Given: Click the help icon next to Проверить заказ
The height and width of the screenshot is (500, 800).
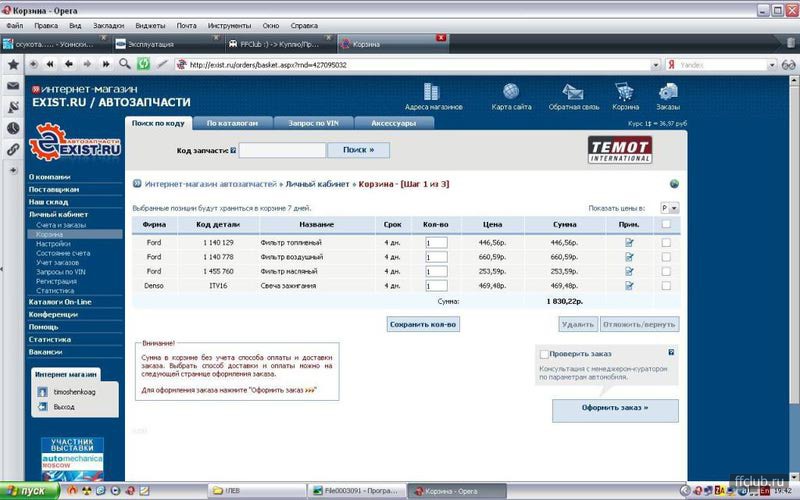Looking at the screenshot, I should click(671, 352).
